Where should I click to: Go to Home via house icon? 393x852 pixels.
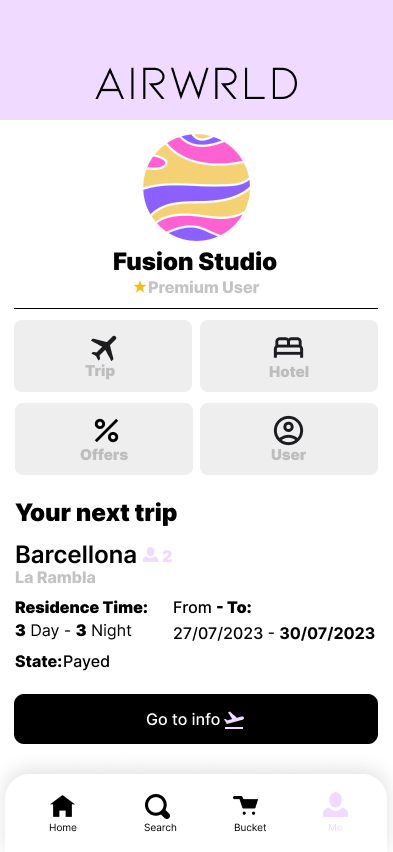(63, 806)
